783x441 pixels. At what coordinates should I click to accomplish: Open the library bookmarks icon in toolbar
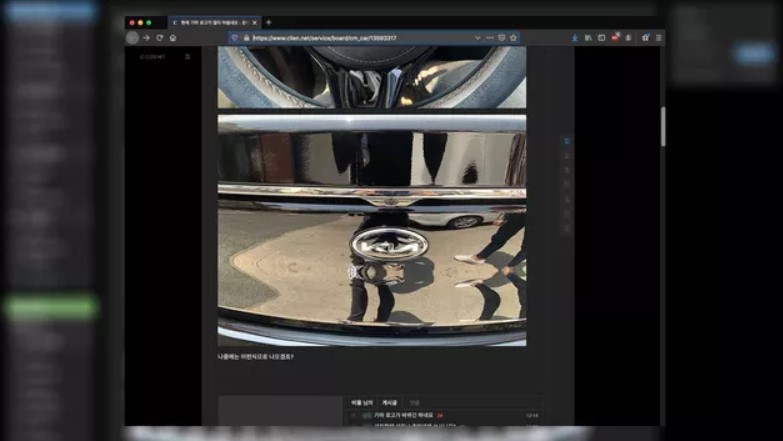[x=588, y=38]
